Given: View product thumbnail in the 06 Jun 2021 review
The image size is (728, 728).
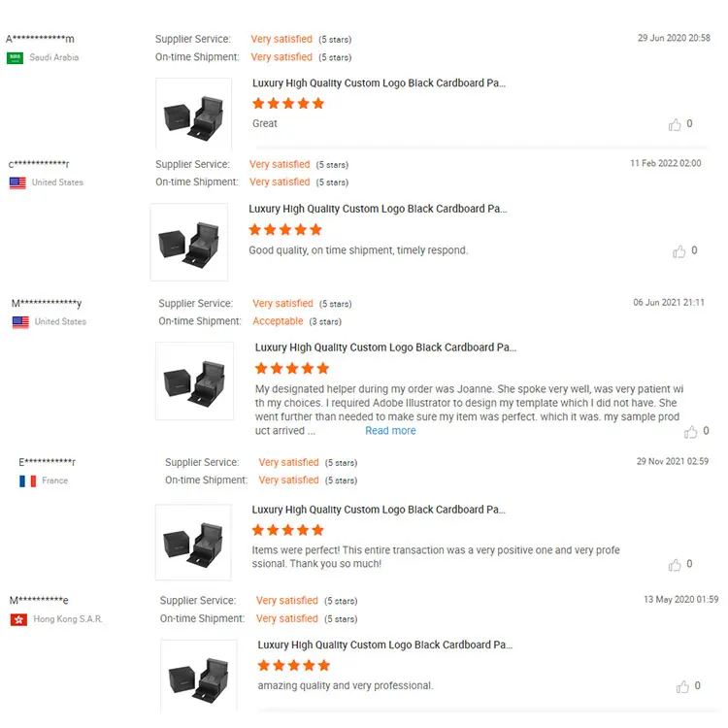Looking at the screenshot, I should 195,381.
